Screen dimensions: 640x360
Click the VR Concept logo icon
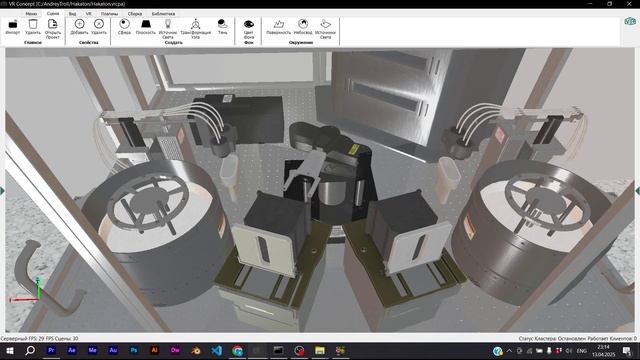tap(630, 21)
